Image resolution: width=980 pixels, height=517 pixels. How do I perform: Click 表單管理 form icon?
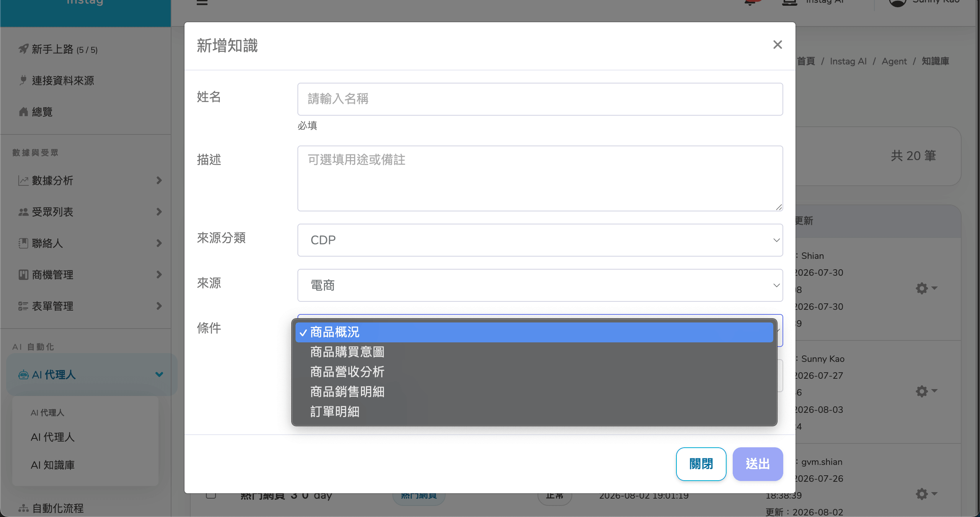click(23, 306)
